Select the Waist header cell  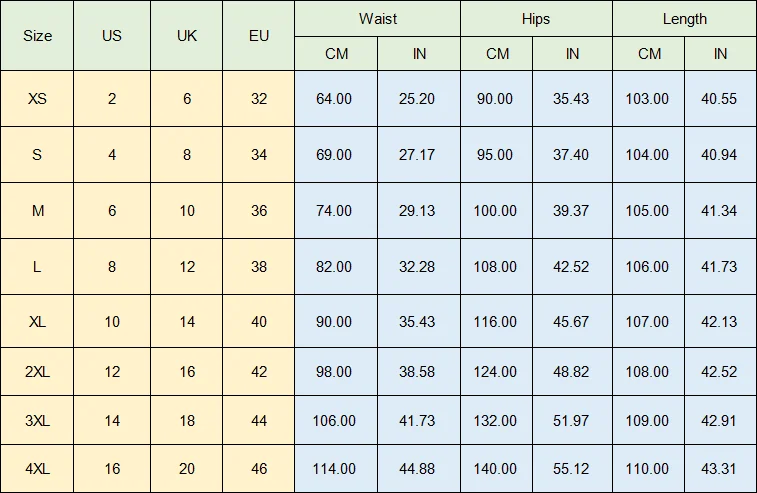[378, 19]
